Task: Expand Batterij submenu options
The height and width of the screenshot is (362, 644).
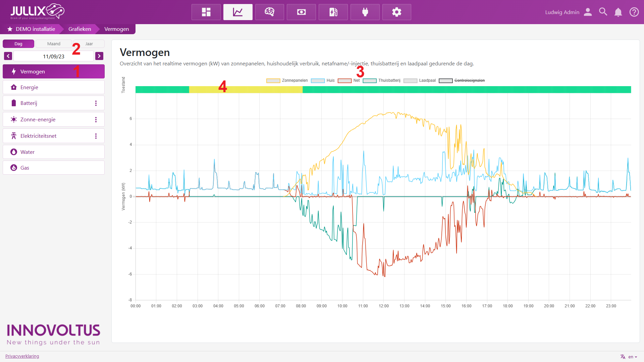Action: pos(96,103)
